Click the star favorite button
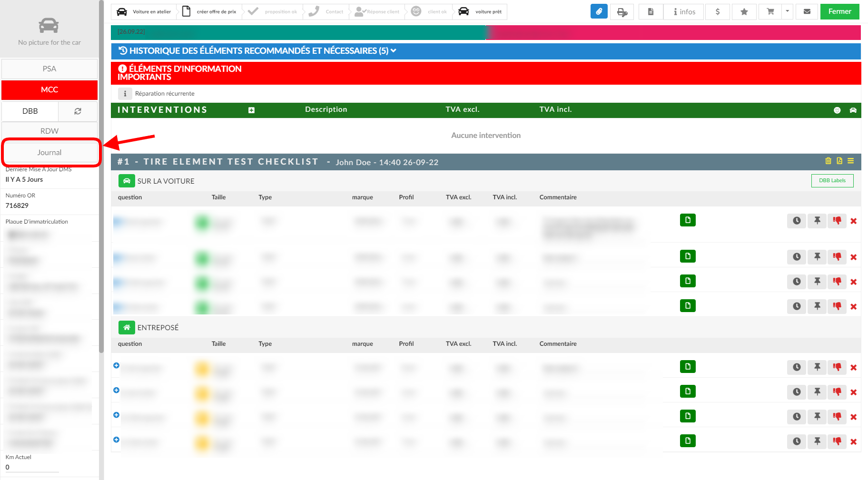 (744, 11)
